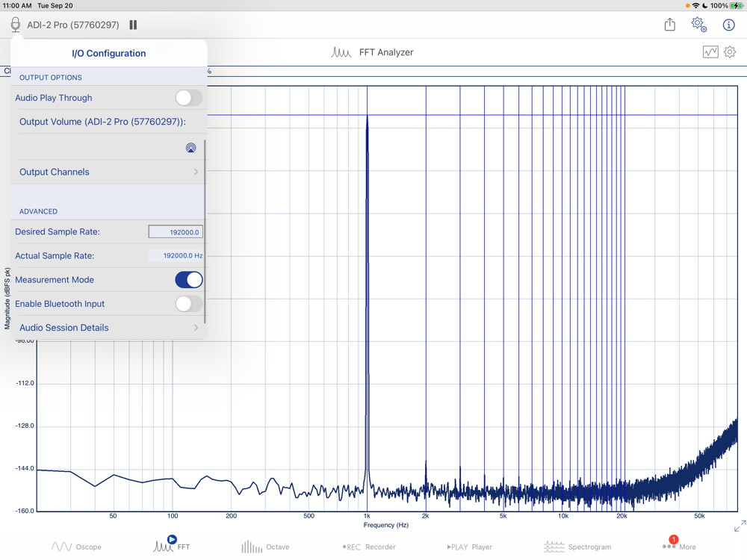Enable Audio Play Through switch

click(188, 98)
